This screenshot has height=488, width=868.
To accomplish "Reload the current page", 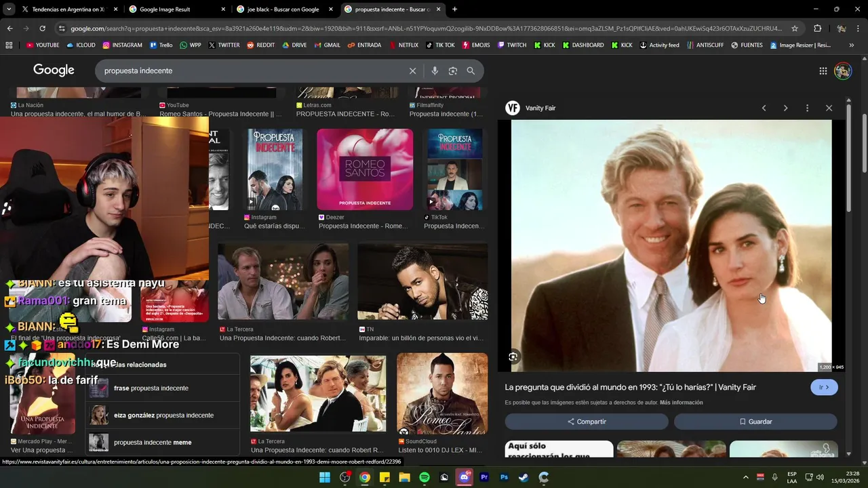I will coord(42,28).
